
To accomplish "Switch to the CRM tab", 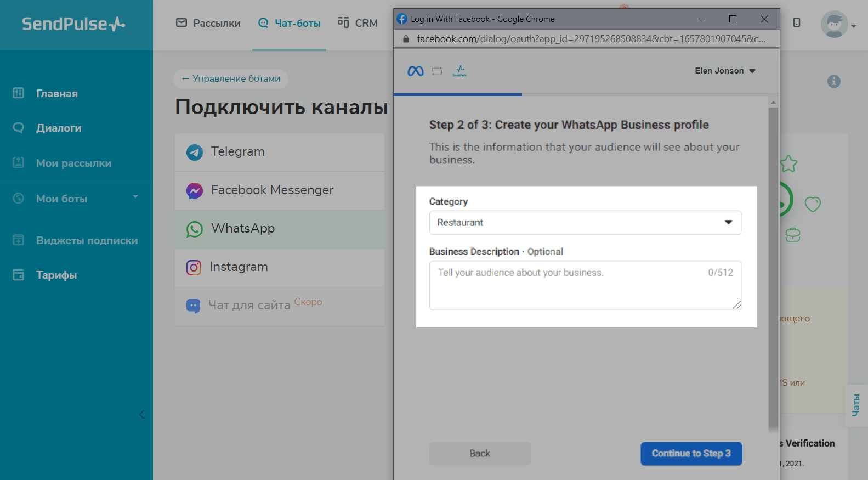I will pos(358,23).
